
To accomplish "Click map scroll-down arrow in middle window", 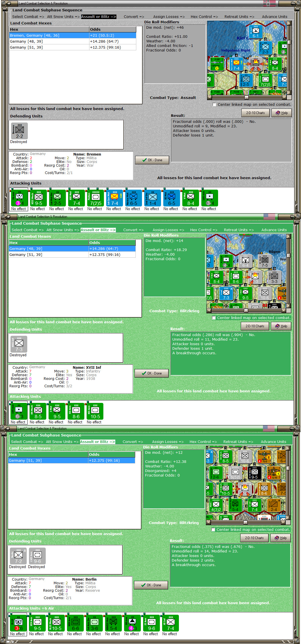I will [289, 306].
